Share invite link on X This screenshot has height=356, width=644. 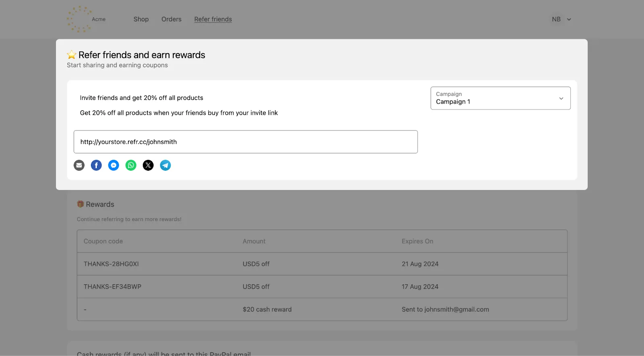[148, 165]
